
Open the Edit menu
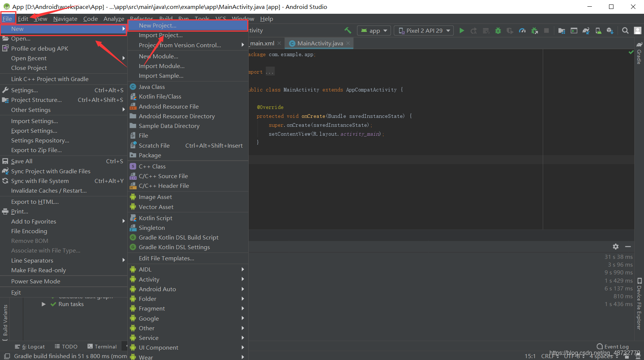(23, 19)
